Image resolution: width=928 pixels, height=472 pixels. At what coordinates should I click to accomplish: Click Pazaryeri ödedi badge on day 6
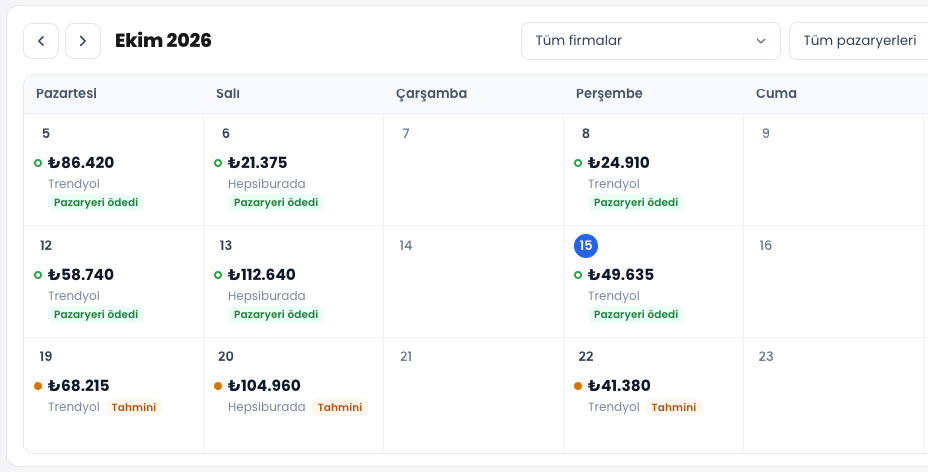click(276, 202)
